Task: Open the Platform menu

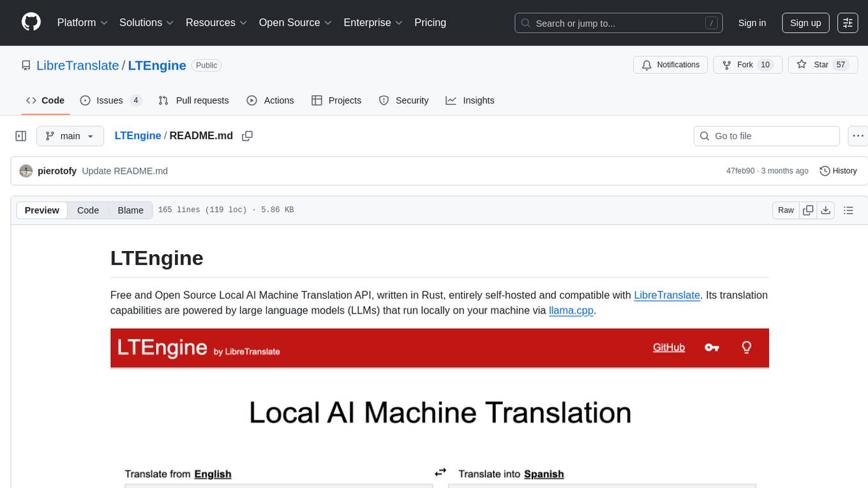Action: tap(82, 22)
